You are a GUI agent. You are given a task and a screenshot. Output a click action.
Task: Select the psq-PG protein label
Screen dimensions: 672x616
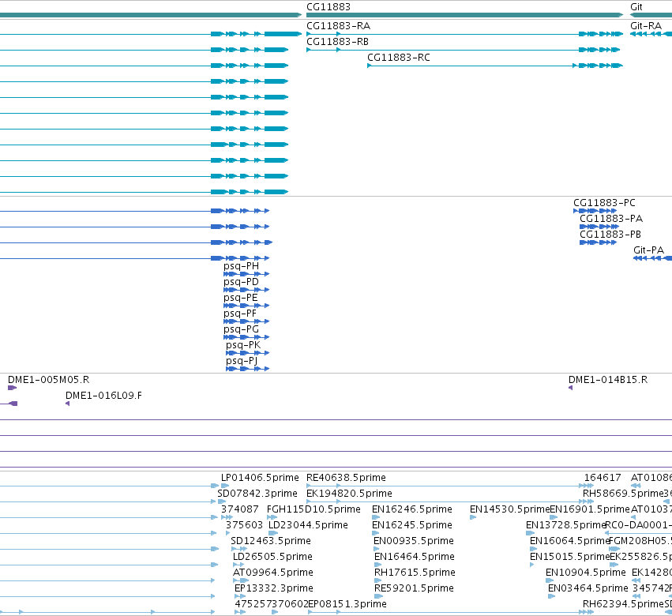[242, 329]
